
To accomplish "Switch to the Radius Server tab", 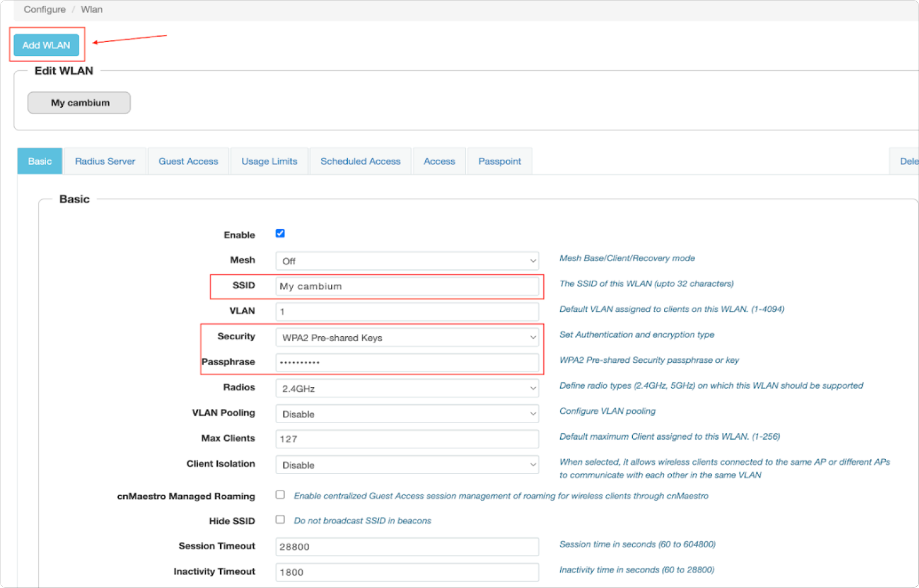I will click(x=105, y=161).
